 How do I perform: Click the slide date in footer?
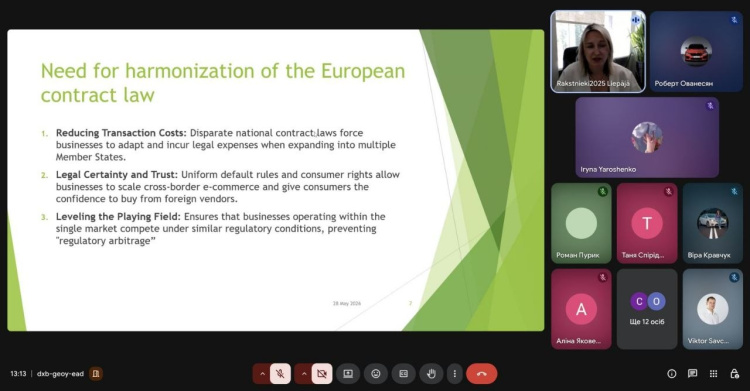(347, 303)
